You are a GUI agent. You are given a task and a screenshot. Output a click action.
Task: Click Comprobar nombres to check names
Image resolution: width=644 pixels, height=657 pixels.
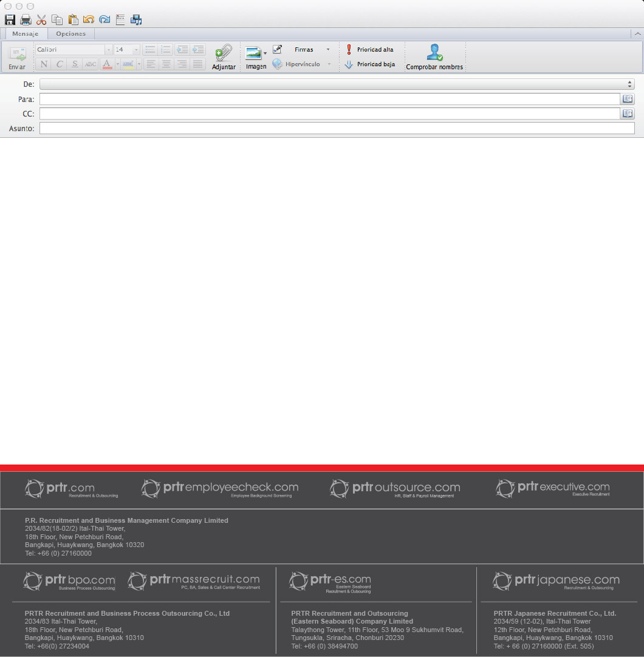[x=434, y=57]
